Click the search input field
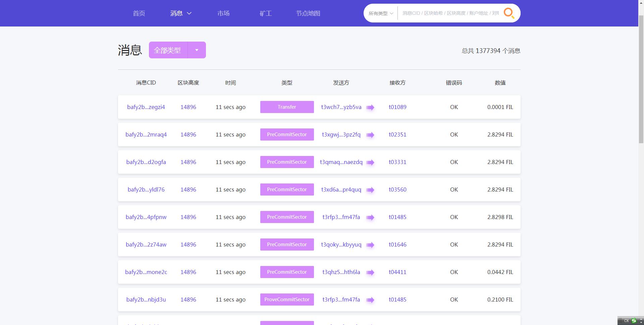644x325 pixels. click(x=450, y=13)
